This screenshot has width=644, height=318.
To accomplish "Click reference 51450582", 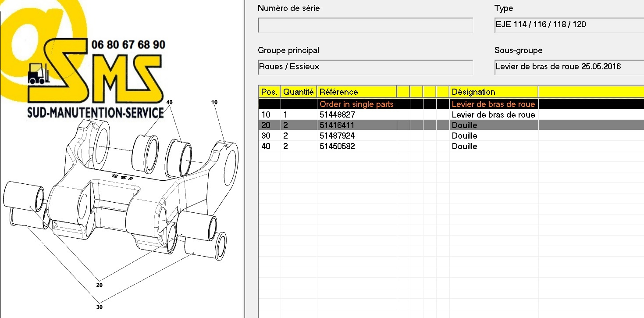I will 337,146.
